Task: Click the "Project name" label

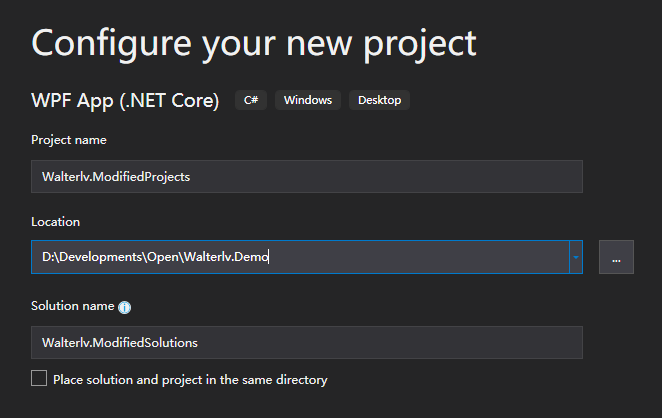Action: click(x=69, y=140)
